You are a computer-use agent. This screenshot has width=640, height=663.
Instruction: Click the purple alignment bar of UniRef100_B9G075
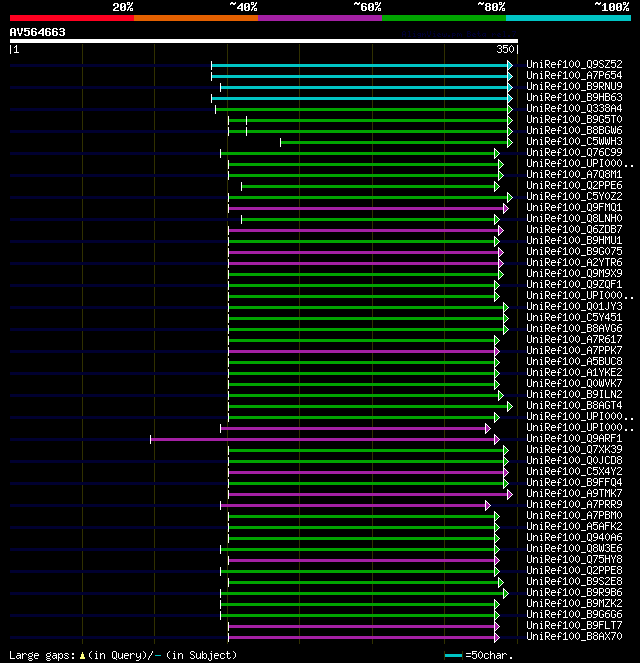[366, 252]
